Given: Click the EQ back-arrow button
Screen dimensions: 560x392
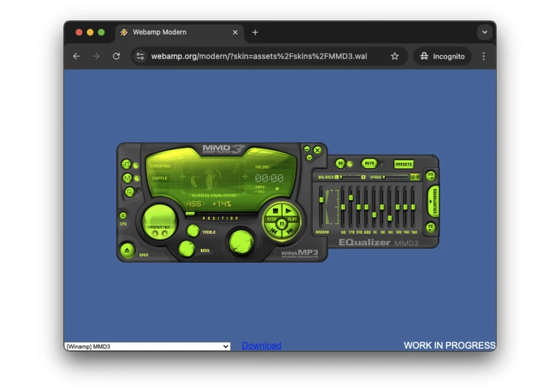Looking at the screenshot, I should click(430, 227).
